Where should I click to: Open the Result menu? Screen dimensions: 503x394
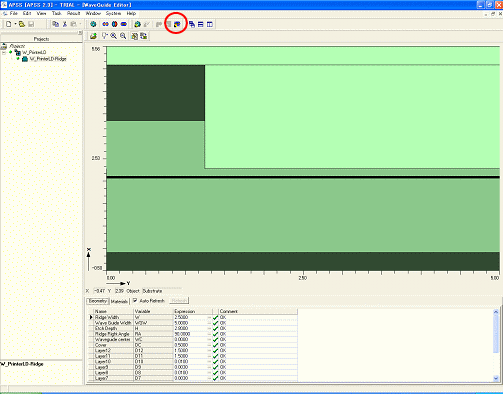(73, 13)
